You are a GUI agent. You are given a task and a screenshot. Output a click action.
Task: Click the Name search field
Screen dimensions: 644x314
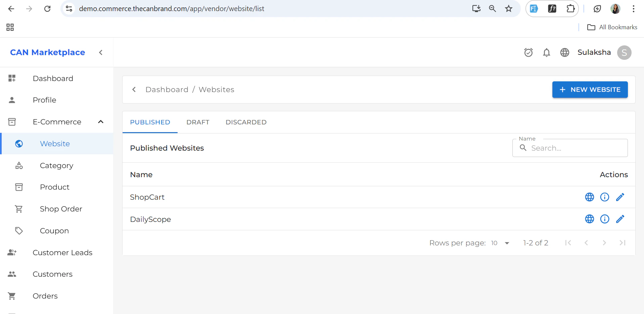pyautogui.click(x=570, y=148)
